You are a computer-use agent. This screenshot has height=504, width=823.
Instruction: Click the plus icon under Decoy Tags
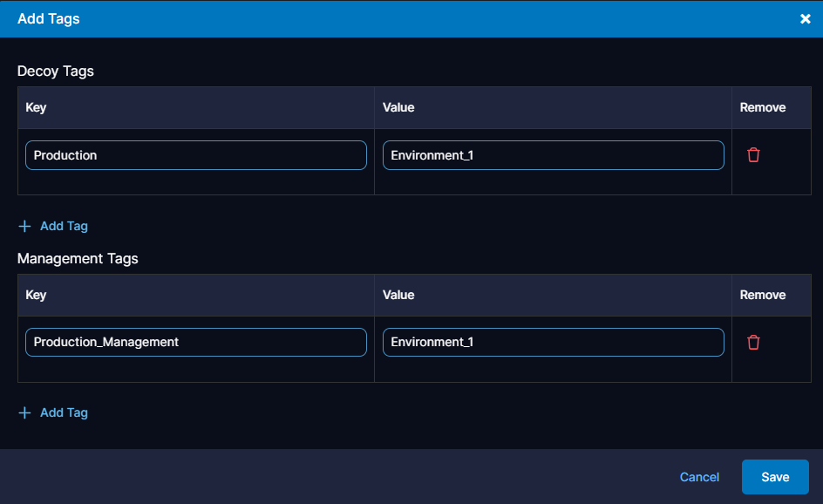(24, 226)
